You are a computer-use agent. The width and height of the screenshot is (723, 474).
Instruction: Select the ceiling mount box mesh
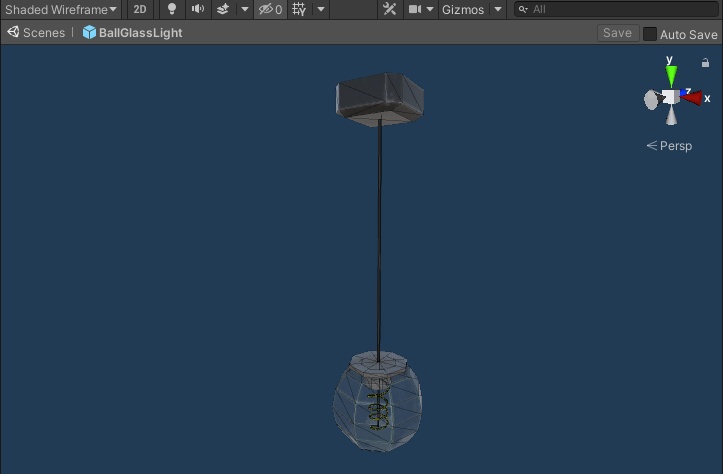(x=379, y=98)
